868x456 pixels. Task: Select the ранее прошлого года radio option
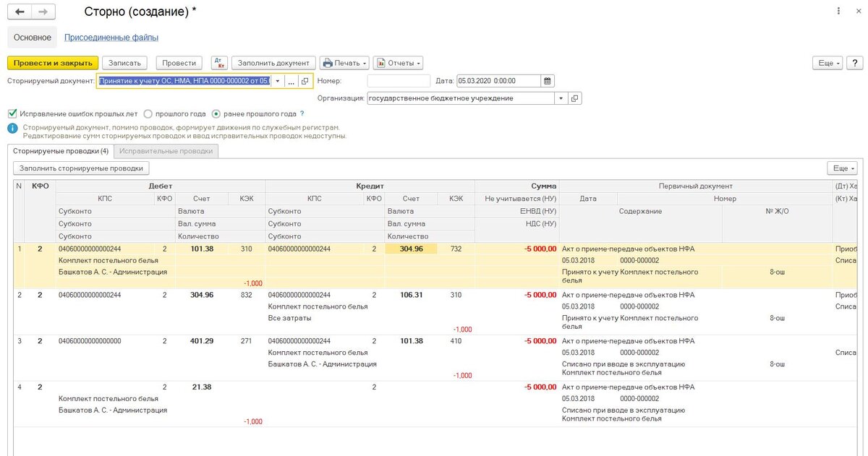pos(216,113)
